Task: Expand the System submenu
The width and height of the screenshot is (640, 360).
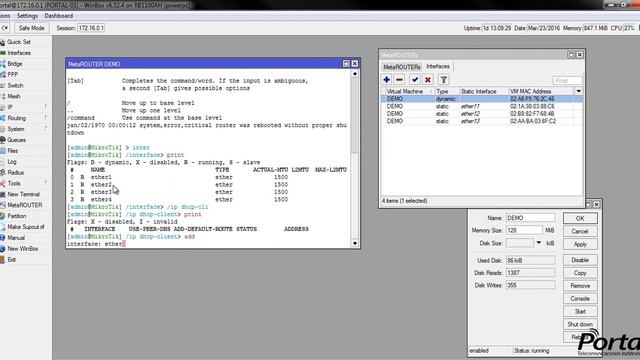Action: [46, 129]
